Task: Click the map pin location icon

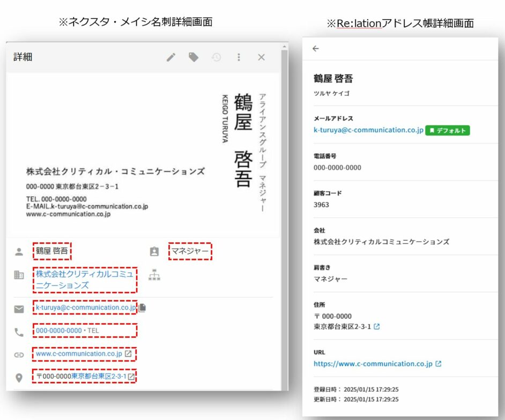Action: click(19, 378)
